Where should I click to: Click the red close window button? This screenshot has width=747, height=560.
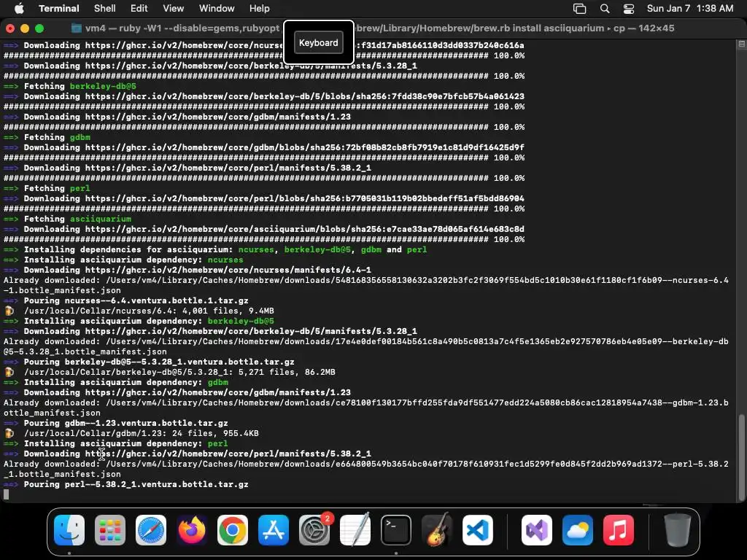pos(10,28)
